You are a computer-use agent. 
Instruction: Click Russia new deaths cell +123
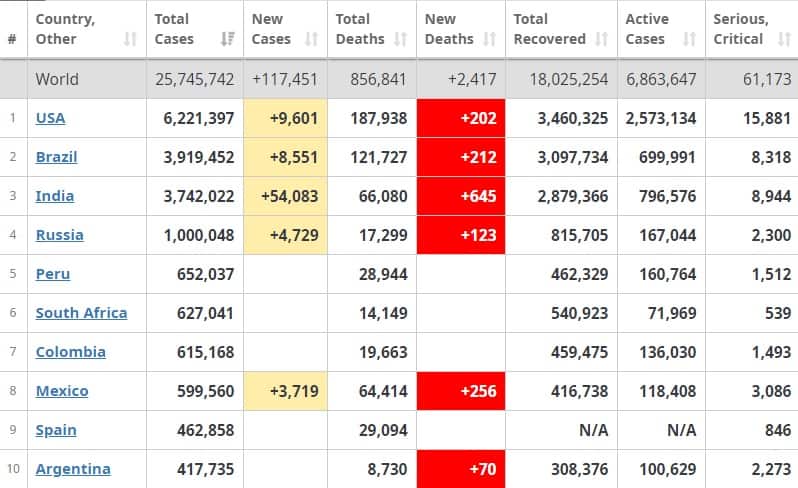[x=461, y=235]
